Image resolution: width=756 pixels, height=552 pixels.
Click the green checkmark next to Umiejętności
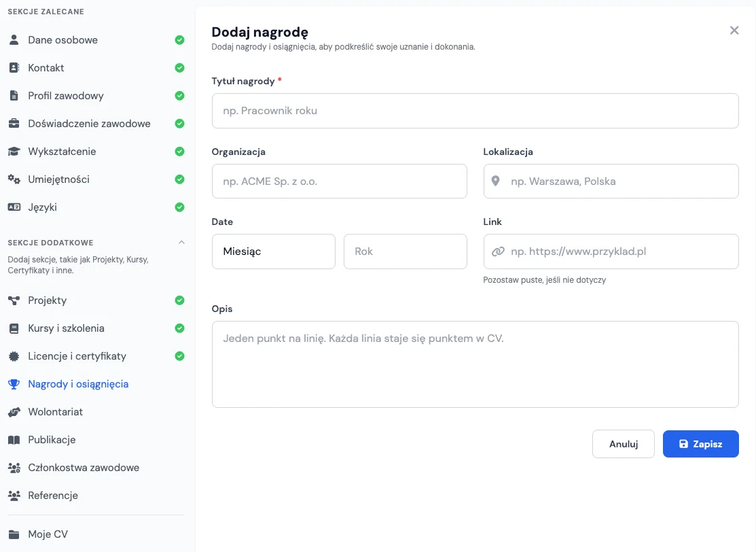tap(179, 179)
